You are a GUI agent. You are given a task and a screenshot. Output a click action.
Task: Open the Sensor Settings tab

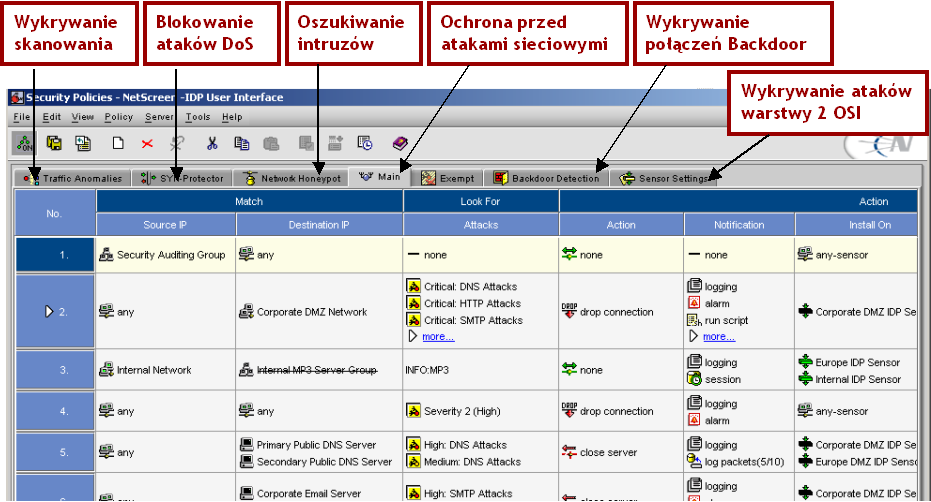664,178
